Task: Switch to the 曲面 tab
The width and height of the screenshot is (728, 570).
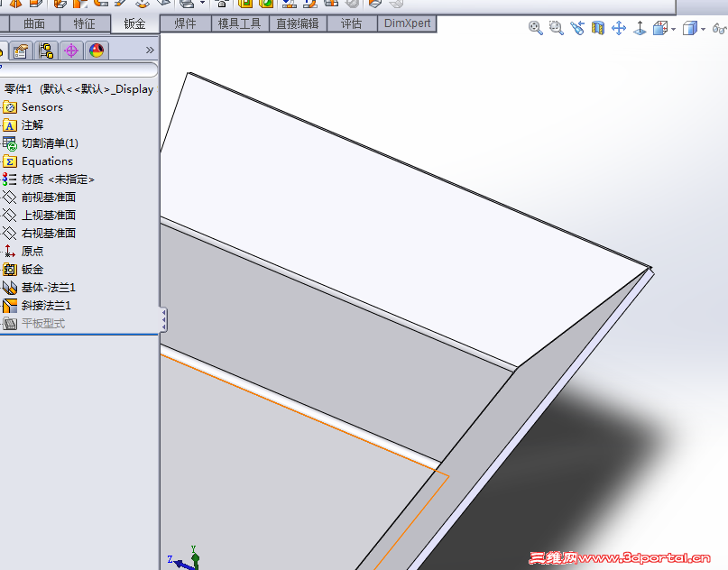Action: [34, 23]
